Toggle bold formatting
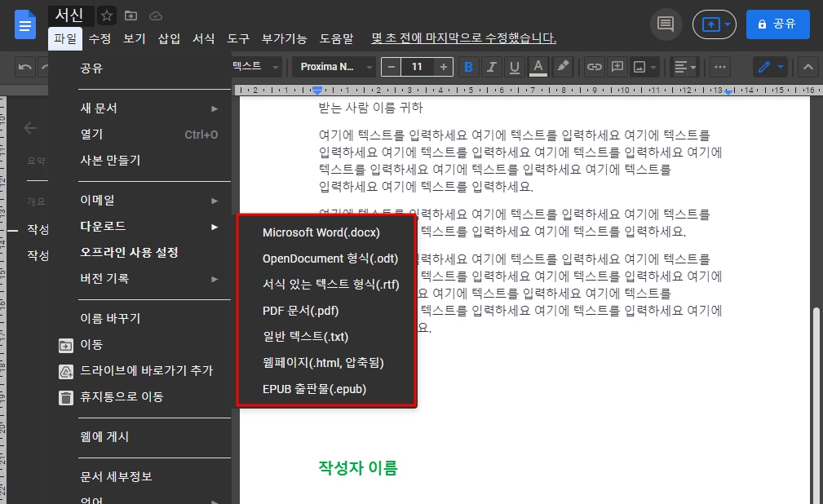 (468, 67)
